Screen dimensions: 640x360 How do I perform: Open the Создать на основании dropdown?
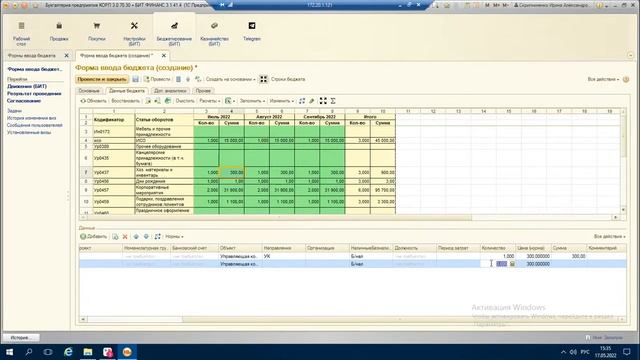click(230, 79)
